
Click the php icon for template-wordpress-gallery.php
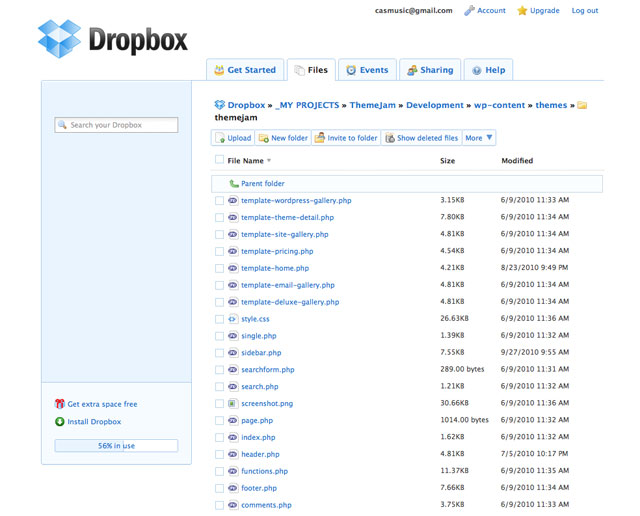pos(233,200)
